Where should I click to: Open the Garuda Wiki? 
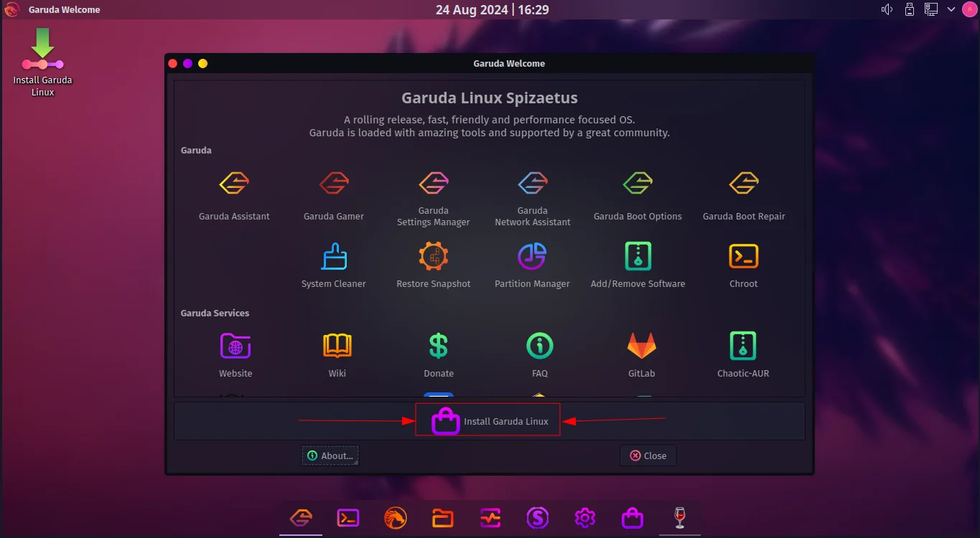point(337,354)
